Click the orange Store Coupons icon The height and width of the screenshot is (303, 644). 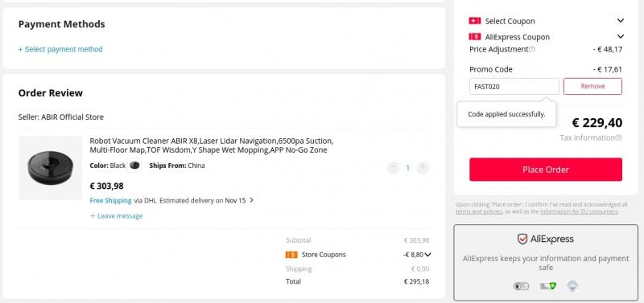tap(291, 255)
